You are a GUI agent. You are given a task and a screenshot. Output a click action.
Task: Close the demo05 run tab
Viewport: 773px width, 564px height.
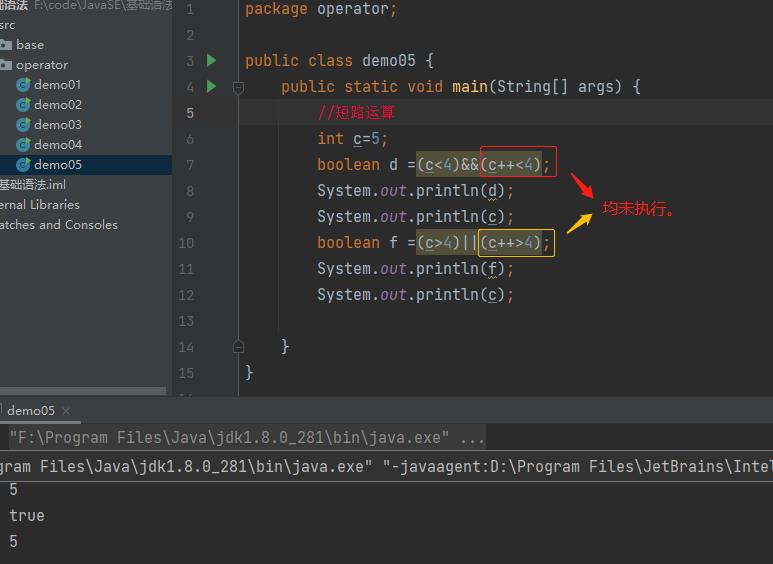click(x=66, y=411)
